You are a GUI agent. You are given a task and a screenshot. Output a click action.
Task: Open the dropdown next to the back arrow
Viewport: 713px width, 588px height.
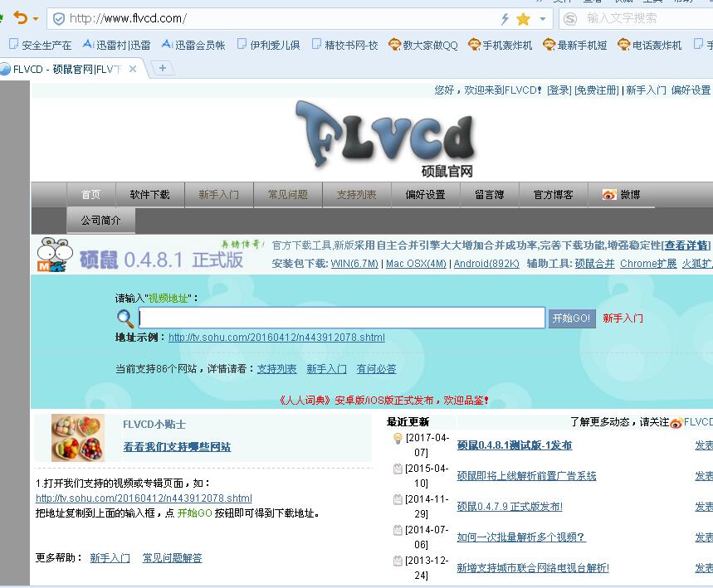pos(36,19)
